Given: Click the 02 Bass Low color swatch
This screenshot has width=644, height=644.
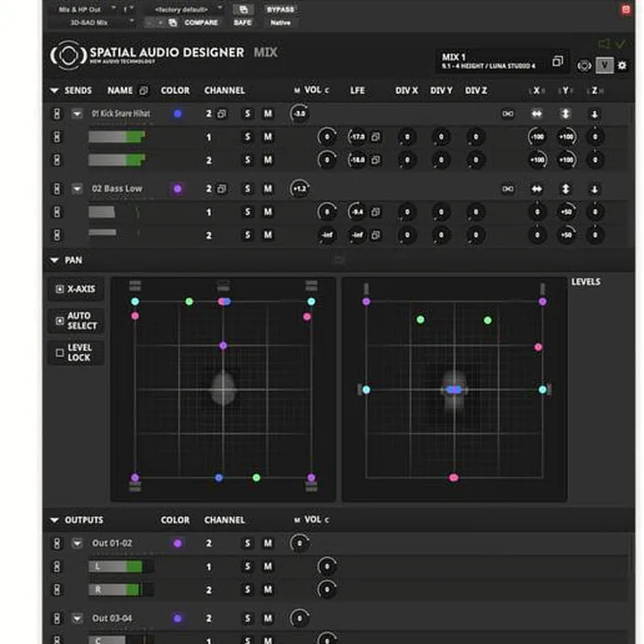Looking at the screenshot, I should pyautogui.click(x=177, y=189).
